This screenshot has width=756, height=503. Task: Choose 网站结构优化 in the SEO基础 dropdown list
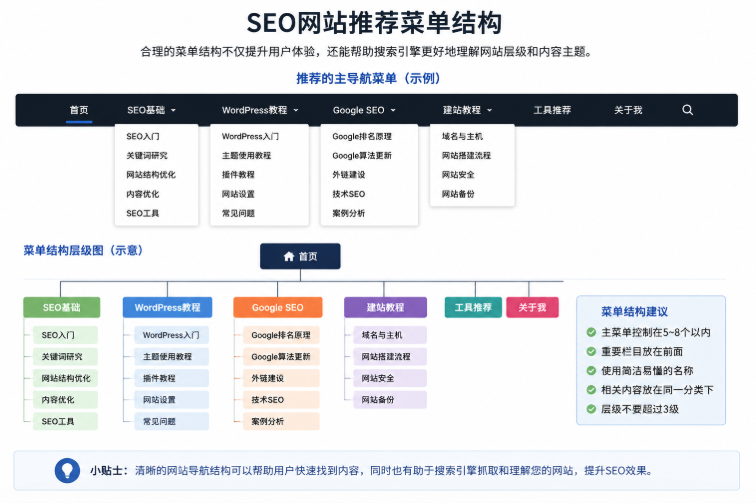point(151,175)
